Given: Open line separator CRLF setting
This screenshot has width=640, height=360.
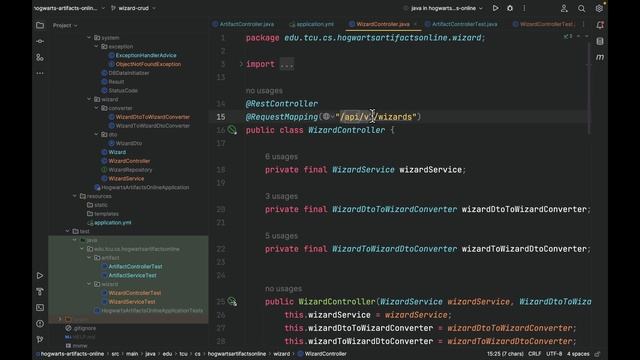Looking at the screenshot, I should point(534,354).
